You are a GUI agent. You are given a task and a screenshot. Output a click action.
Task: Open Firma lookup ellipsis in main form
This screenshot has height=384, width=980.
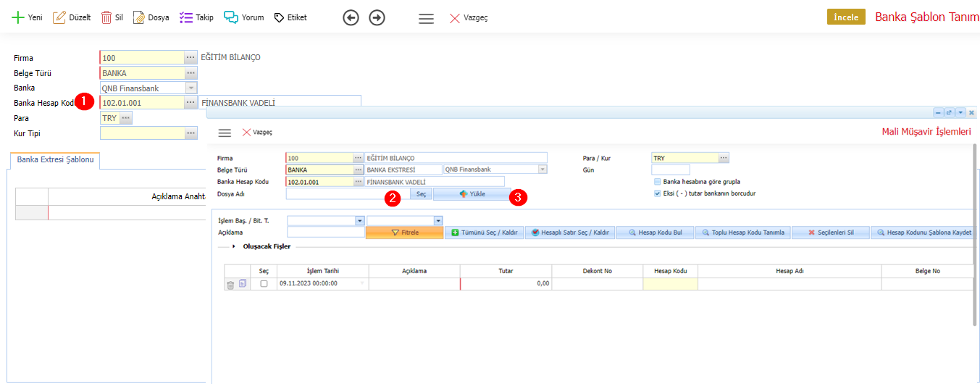(190, 57)
